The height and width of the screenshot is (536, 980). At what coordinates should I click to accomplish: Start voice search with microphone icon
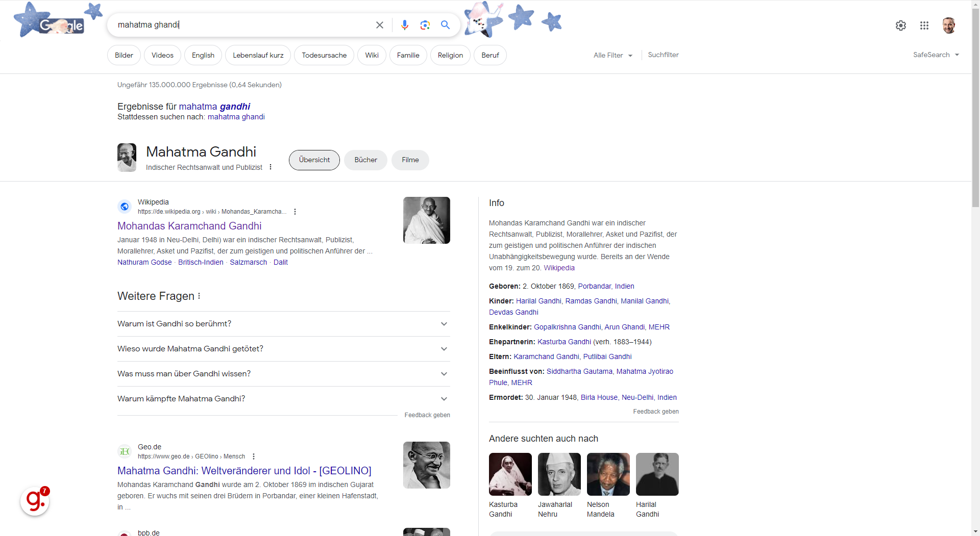[x=405, y=25]
